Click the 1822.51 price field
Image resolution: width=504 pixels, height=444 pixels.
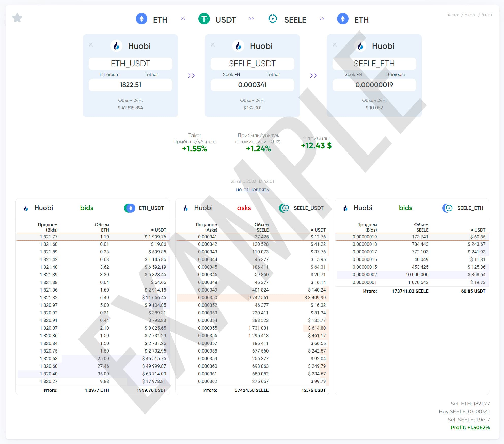pos(130,85)
